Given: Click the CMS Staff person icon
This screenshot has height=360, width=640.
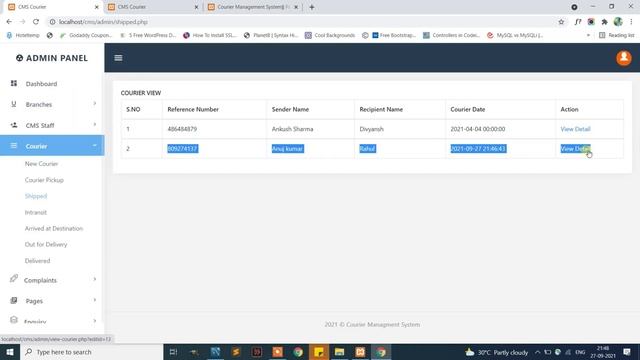Looking at the screenshot, I should pos(14,125).
